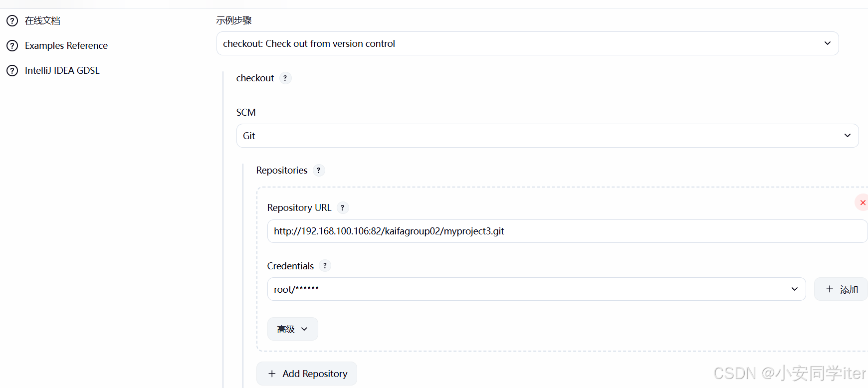Click the help icon beside IntelliJ IDEA GDSL
The height and width of the screenshot is (388, 868).
tap(12, 71)
